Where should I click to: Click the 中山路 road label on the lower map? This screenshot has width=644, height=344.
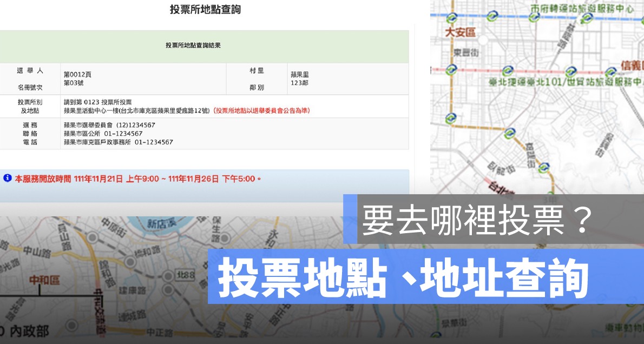pyautogui.click(x=37, y=251)
